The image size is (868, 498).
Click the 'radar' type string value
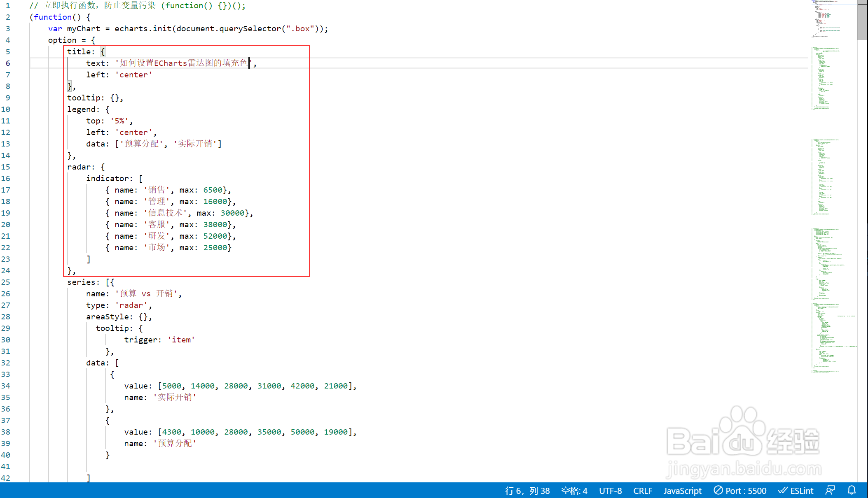[131, 305]
